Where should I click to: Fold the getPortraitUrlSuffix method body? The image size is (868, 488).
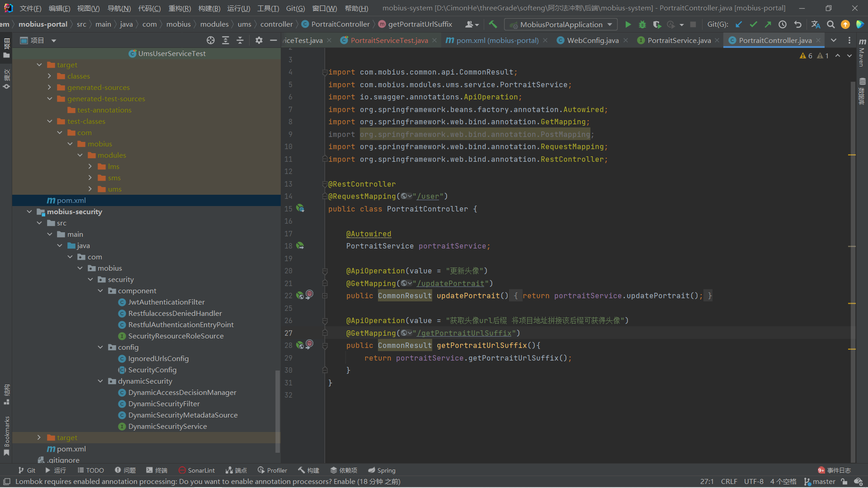click(x=325, y=346)
